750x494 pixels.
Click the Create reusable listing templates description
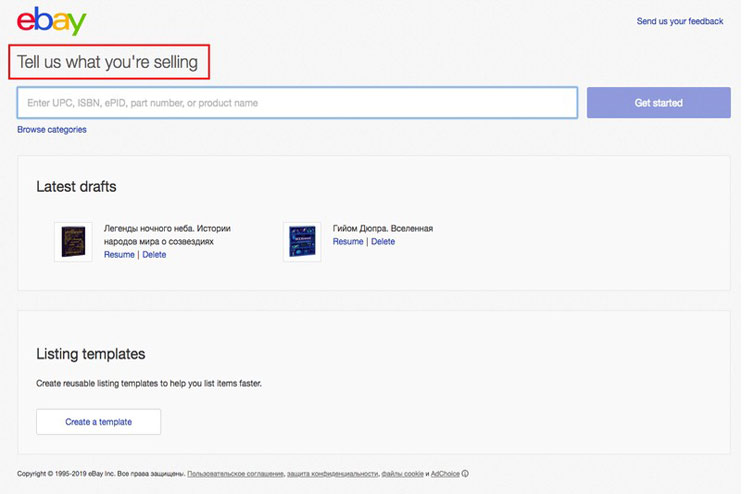pyautogui.click(x=149, y=384)
